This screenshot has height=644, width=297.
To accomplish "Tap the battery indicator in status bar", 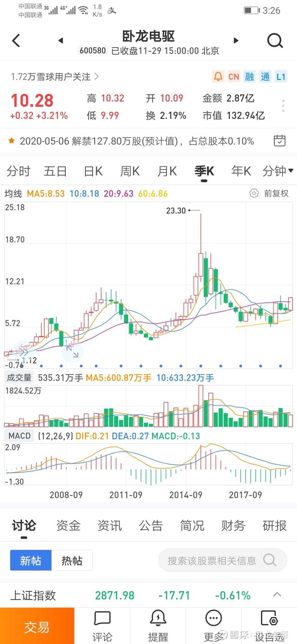I will (x=251, y=10).
